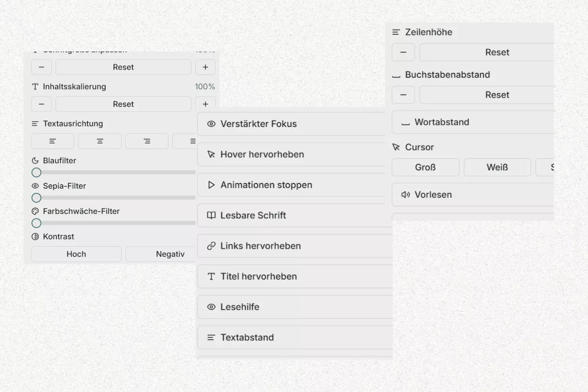Decrease Zeilenhöhe with minus button
The height and width of the screenshot is (392, 588).
tap(403, 53)
